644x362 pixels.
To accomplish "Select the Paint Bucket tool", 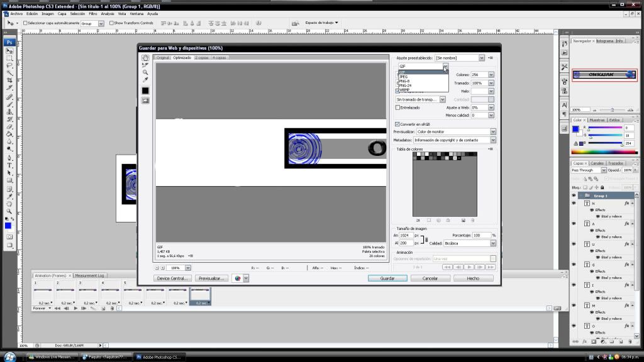I will (x=9, y=134).
